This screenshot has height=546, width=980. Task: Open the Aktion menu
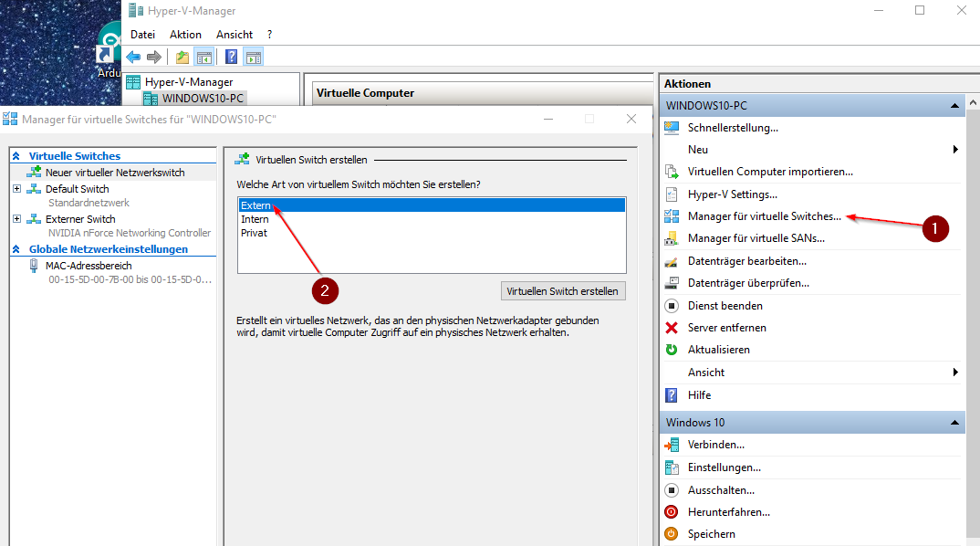185,35
